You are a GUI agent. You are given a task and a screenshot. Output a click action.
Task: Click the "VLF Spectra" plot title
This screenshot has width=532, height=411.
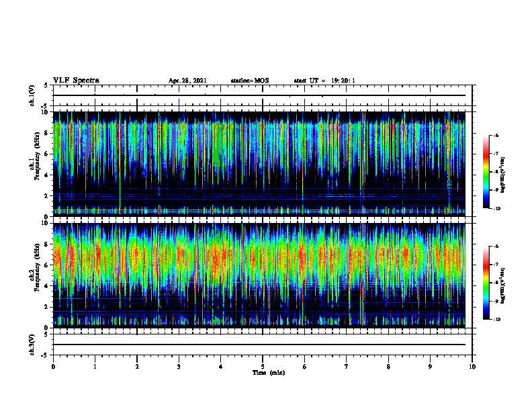click(x=76, y=81)
